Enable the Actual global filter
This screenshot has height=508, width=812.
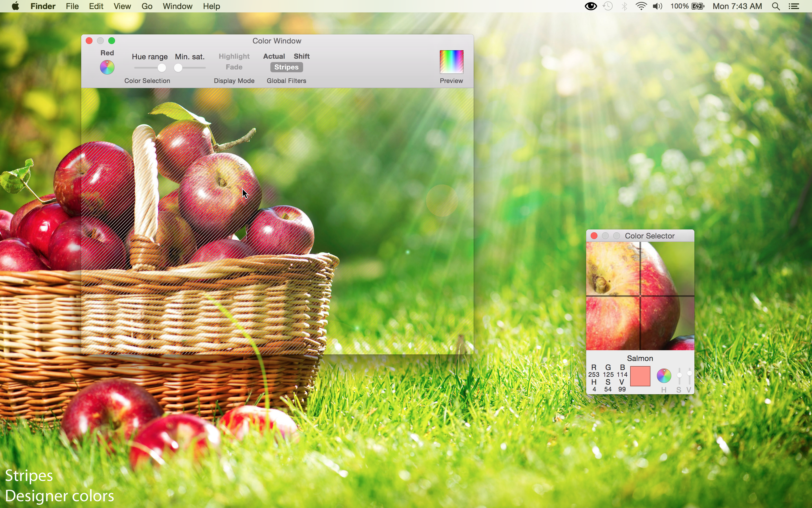click(274, 56)
